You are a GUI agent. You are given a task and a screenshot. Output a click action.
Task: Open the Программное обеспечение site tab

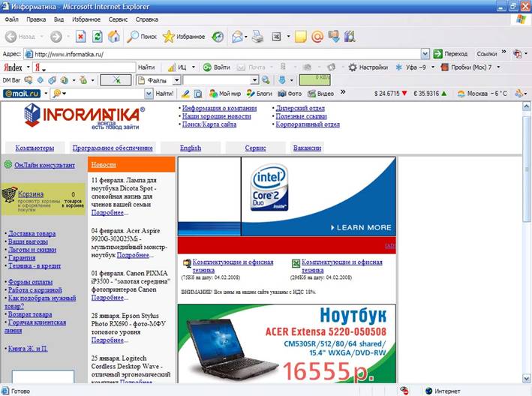(113, 148)
